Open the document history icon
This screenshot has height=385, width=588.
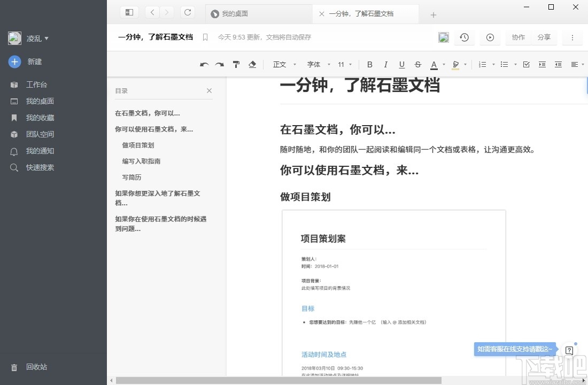464,37
